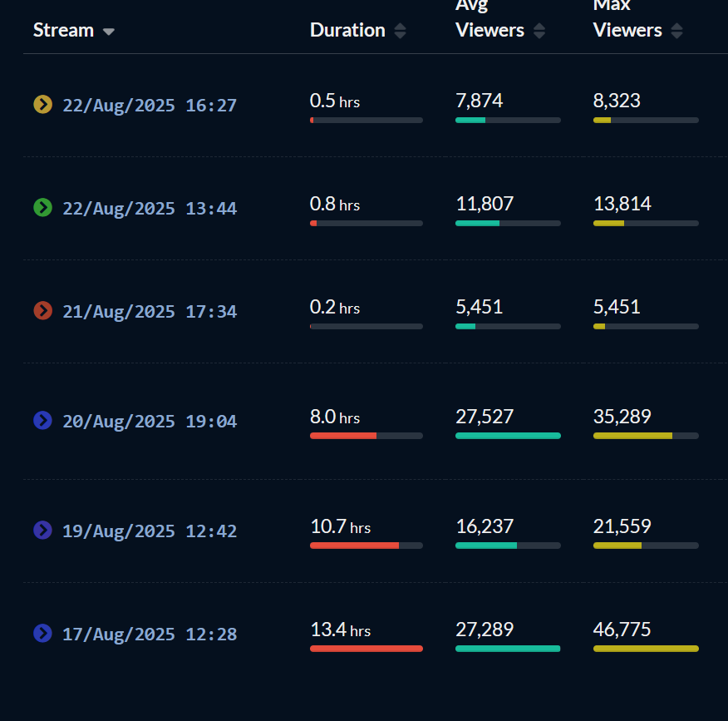Image resolution: width=728 pixels, height=721 pixels.
Task: Click the 10.7 hrs red duration bar
Action: (354, 546)
